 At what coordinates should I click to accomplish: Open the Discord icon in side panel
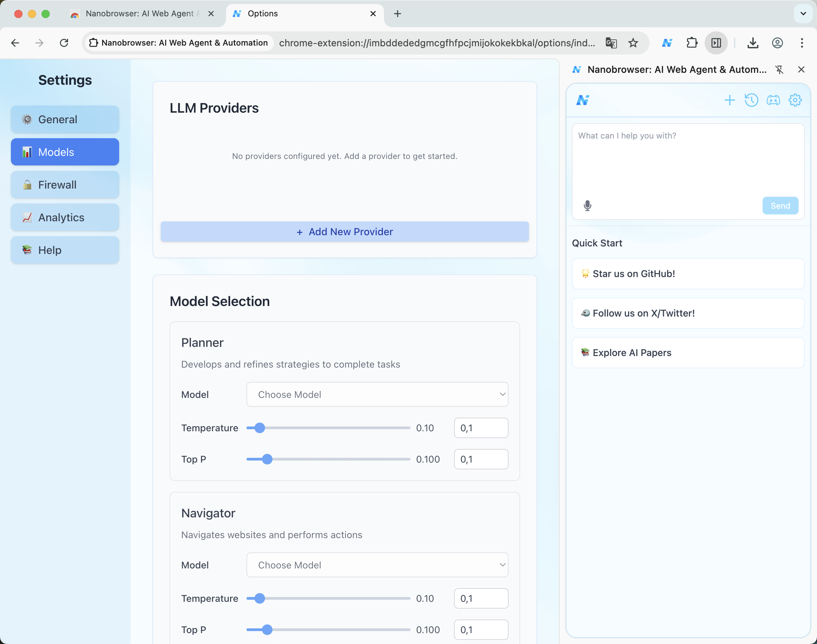(x=773, y=100)
